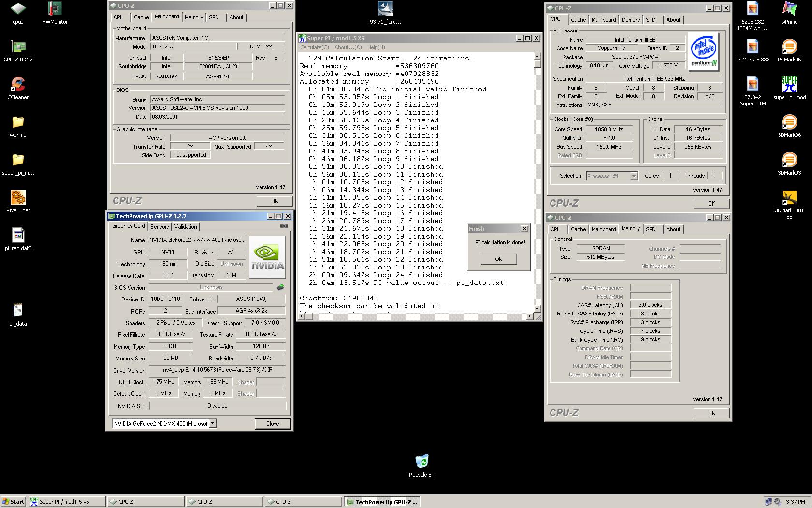
Task: Select the PCMark05 882 file icon
Action: pos(753,51)
